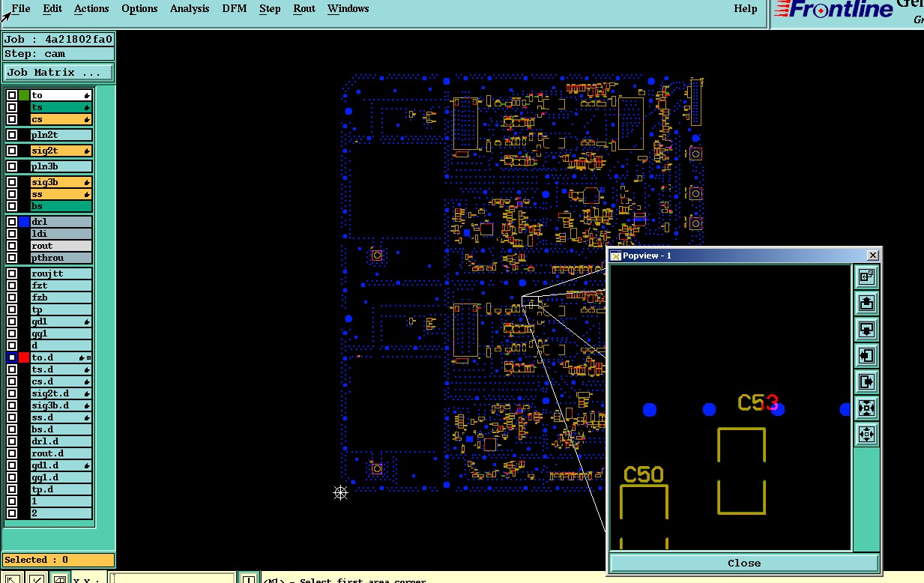Select the 'sig3b' layer row
The height and width of the screenshot is (583, 924).
[61, 182]
